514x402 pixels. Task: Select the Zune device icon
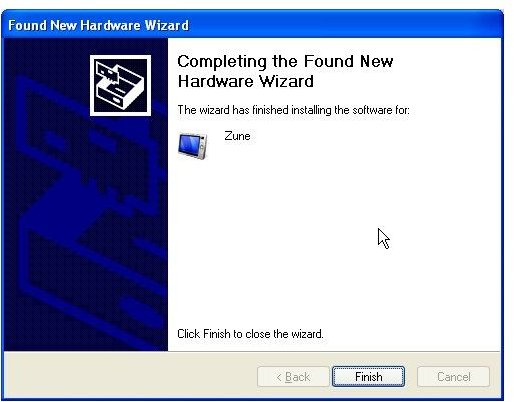(193, 146)
